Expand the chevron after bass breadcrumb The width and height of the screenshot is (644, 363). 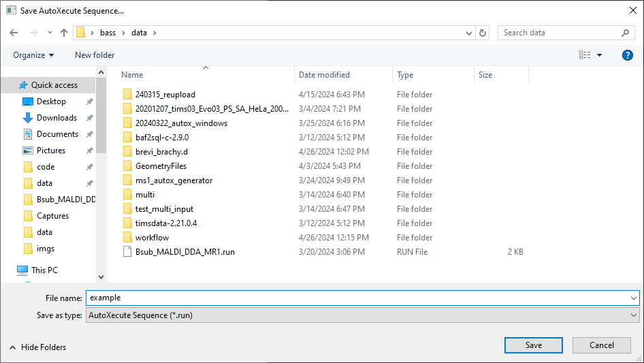click(123, 33)
